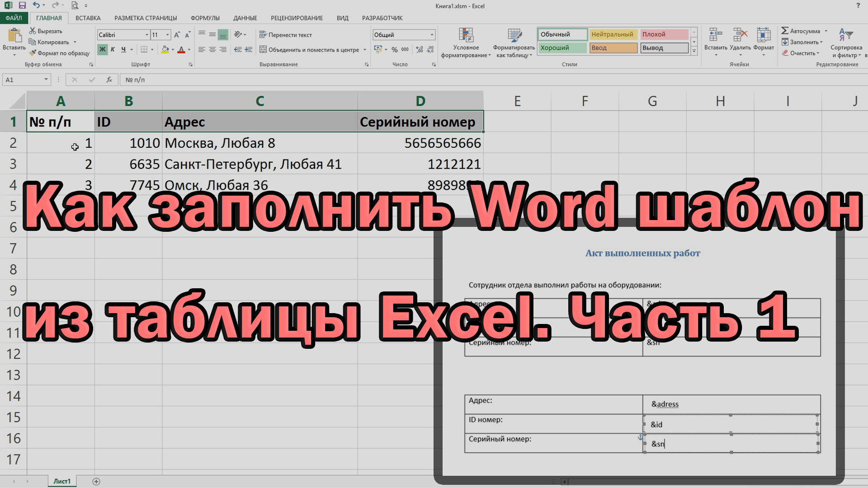Viewport: 868px width, 488px height.
Task: Click the Borders icon
Action: click(144, 49)
